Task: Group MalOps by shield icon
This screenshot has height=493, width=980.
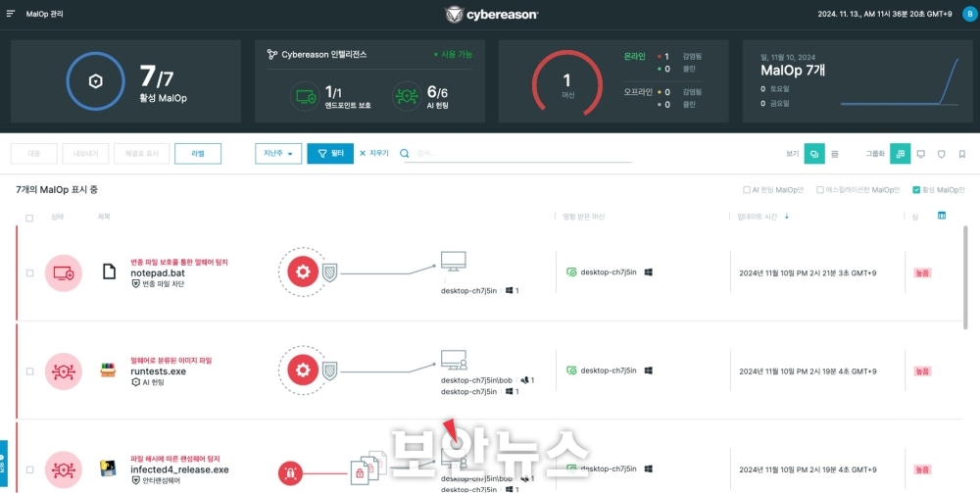Action: [941, 154]
